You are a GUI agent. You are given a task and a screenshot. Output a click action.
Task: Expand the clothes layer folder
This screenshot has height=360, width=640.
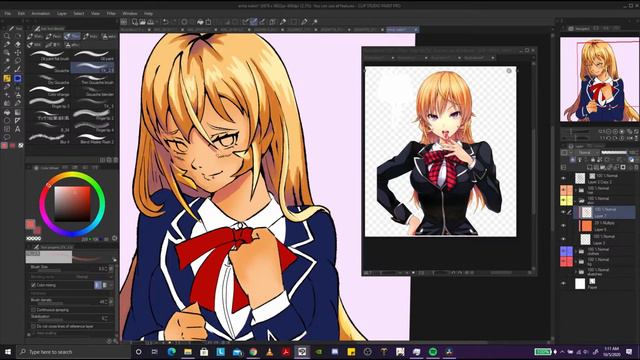point(576,251)
